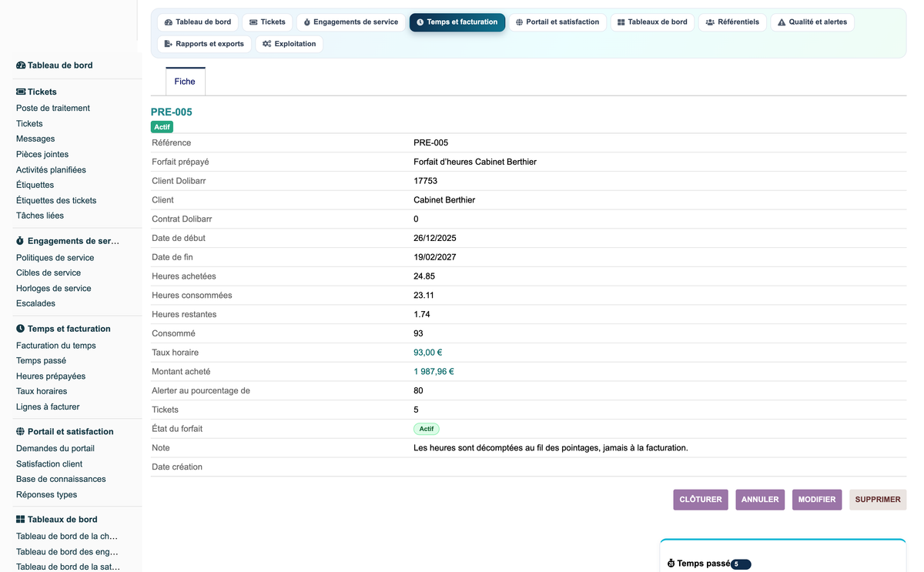
Task: Open Qualité et alertes top menu
Action: [812, 22]
